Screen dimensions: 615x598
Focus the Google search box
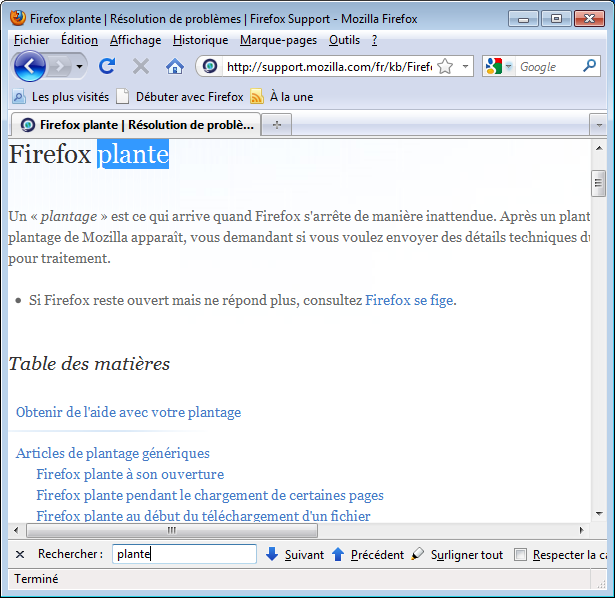(549, 67)
